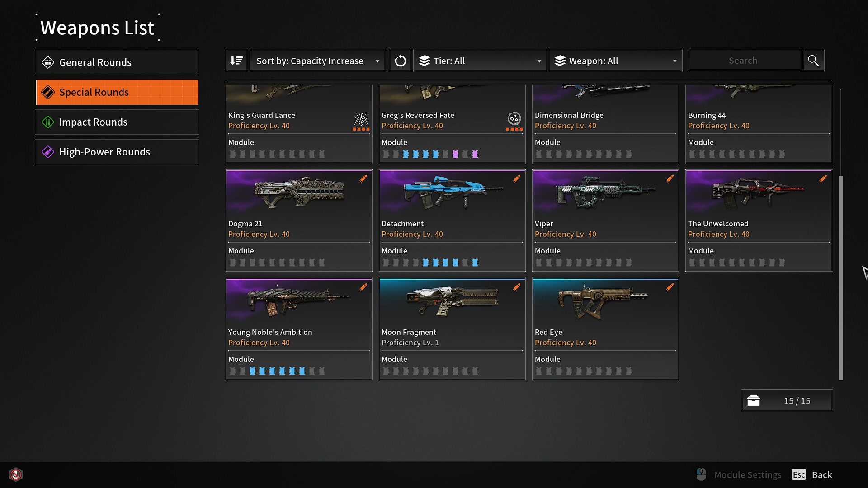Image resolution: width=868 pixels, height=488 pixels.
Task: Click the red shield icon in bottom-left corner
Action: click(16, 474)
